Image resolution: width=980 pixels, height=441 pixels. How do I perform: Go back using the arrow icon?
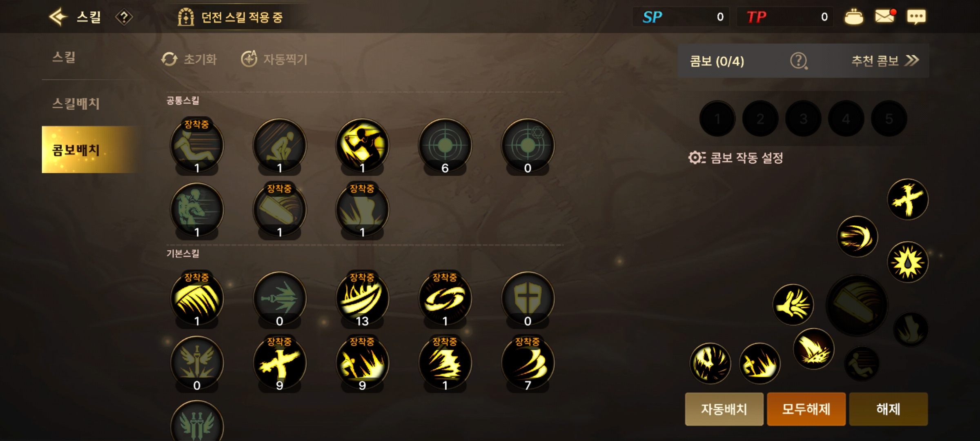(x=58, y=17)
